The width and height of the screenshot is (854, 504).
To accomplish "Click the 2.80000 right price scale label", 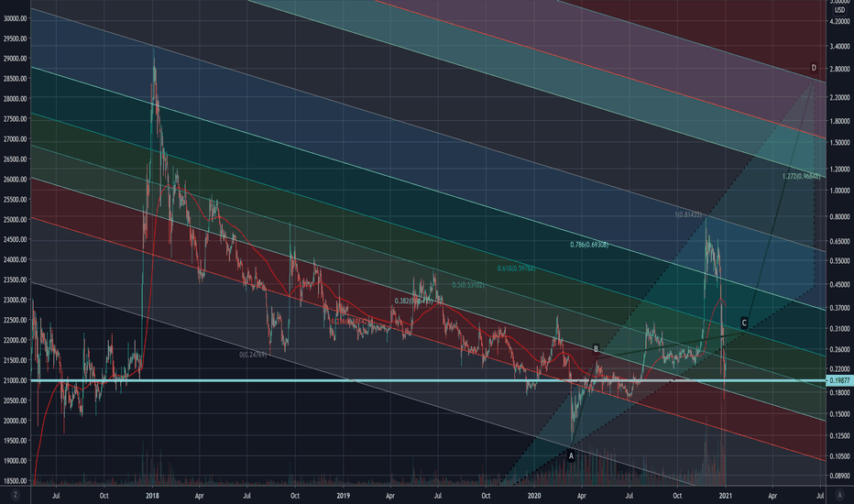I will coord(840,70).
